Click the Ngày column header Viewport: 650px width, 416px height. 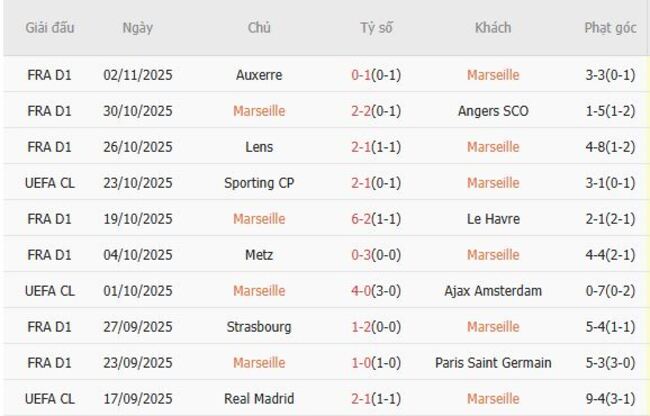[137, 28]
